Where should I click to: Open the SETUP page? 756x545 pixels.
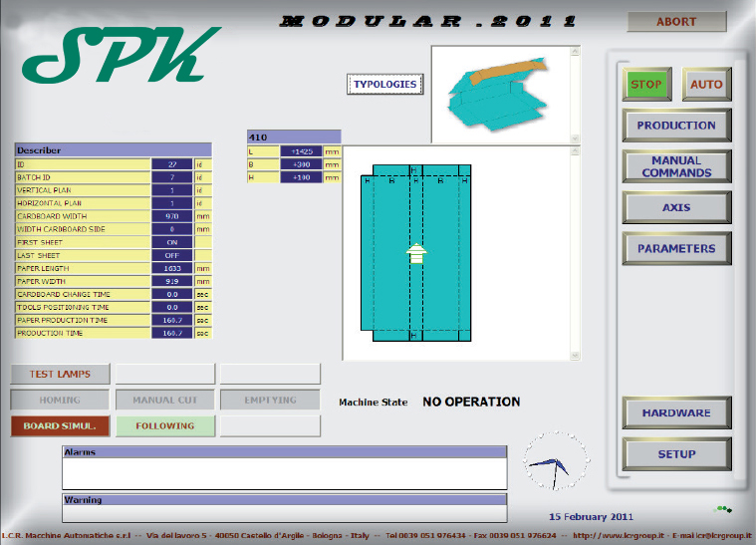point(676,454)
